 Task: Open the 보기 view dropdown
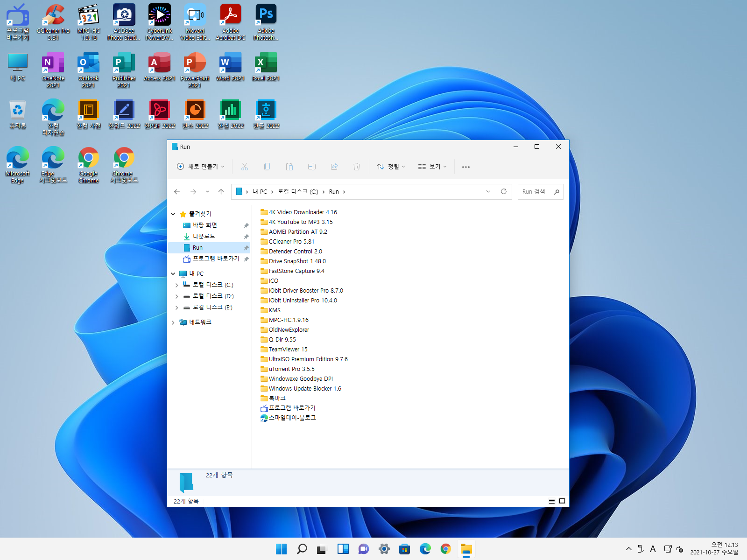[x=432, y=167]
